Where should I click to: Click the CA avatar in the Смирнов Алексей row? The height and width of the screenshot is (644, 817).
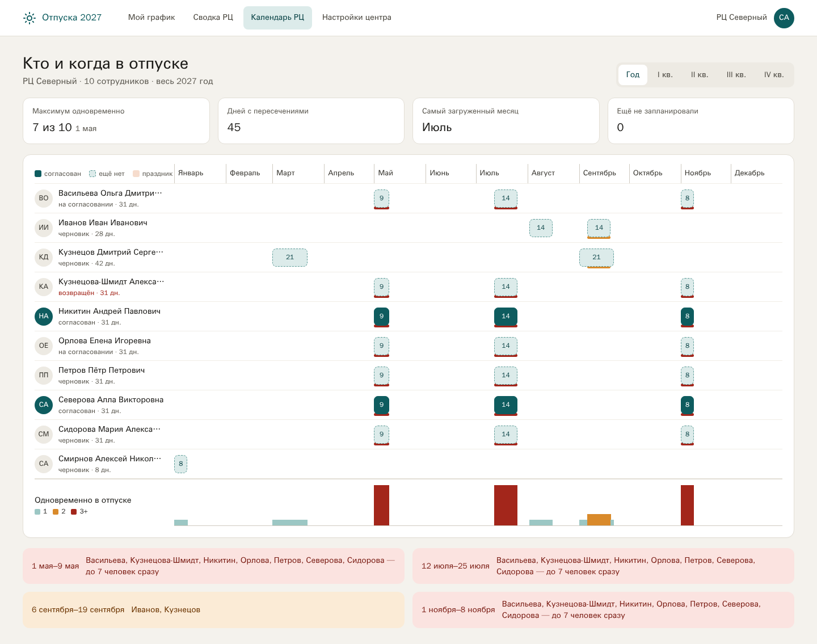[x=44, y=464]
